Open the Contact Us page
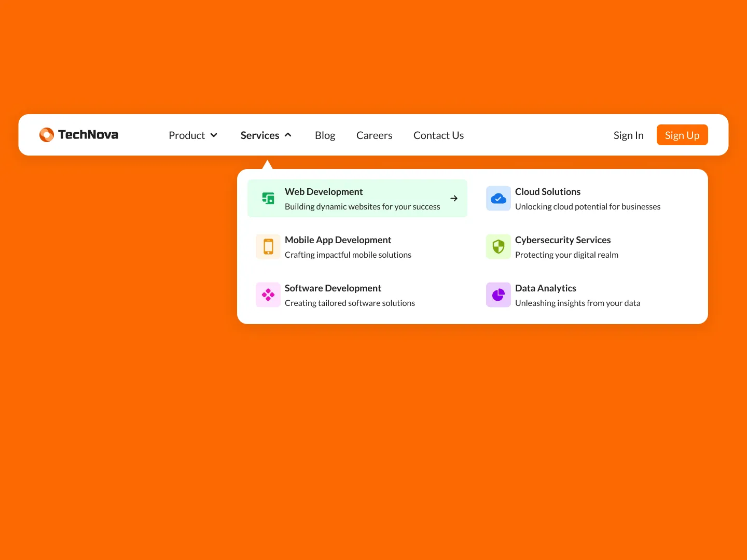Image resolution: width=747 pixels, height=560 pixels. tap(438, 135)
